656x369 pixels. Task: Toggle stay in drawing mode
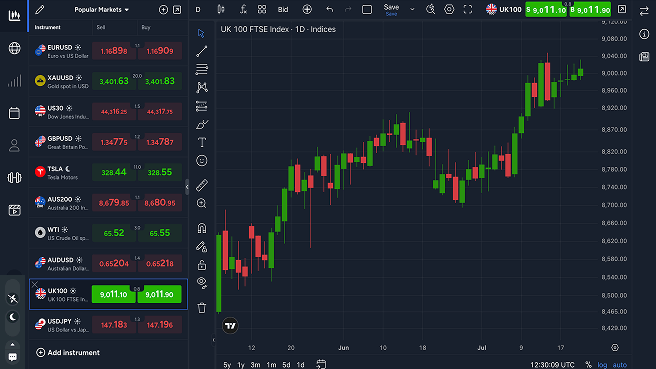coord(202,246)
